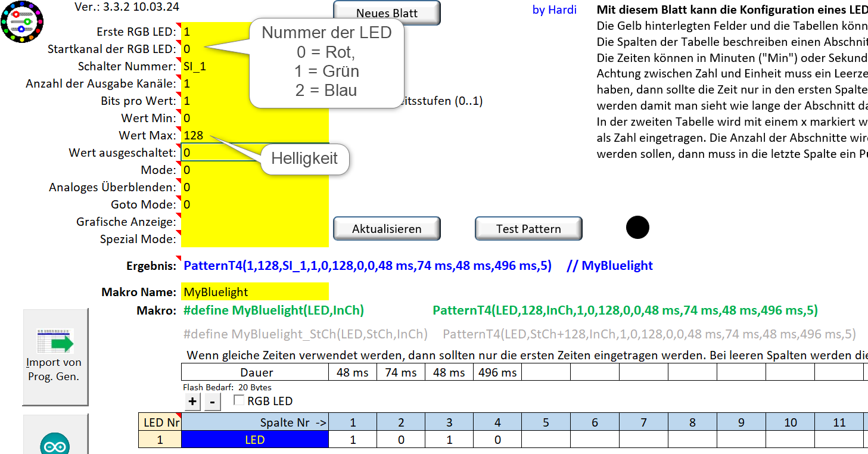Click the Neues Blatt button
Screen dimensions: 868x454
(387, 13)
